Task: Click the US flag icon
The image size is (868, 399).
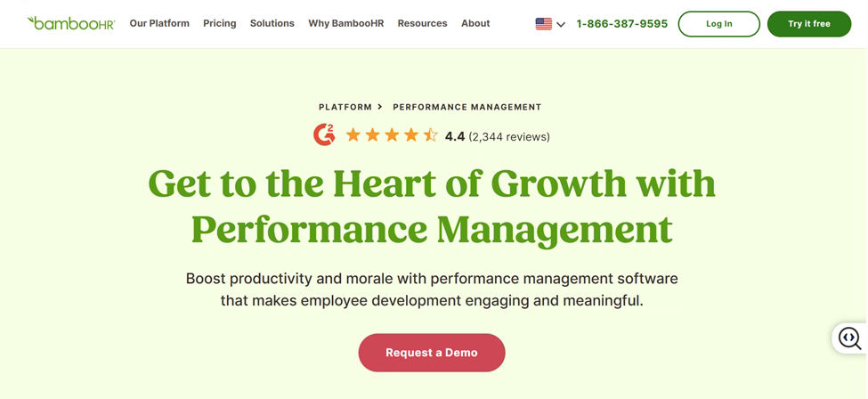Action: pos(544,24)
